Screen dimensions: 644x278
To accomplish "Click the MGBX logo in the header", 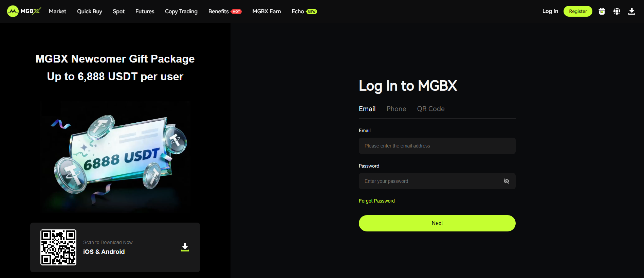I will [24, 11].
